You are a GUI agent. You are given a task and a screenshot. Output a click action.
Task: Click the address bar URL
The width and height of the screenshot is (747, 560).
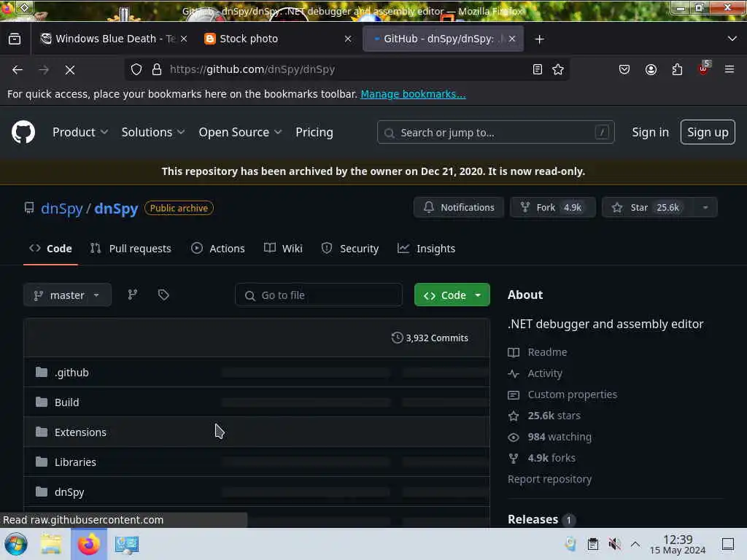252,69
